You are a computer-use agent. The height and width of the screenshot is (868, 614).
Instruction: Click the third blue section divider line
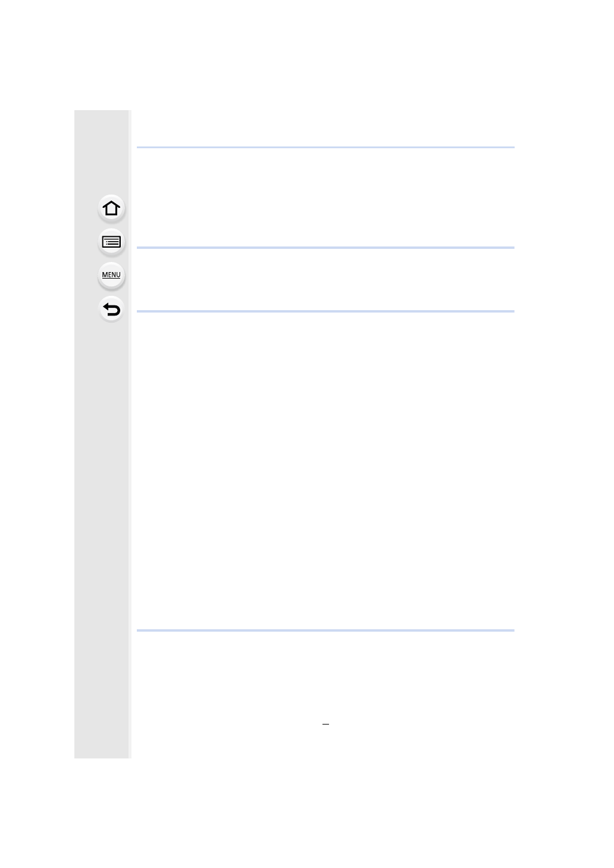coord(325,311)
